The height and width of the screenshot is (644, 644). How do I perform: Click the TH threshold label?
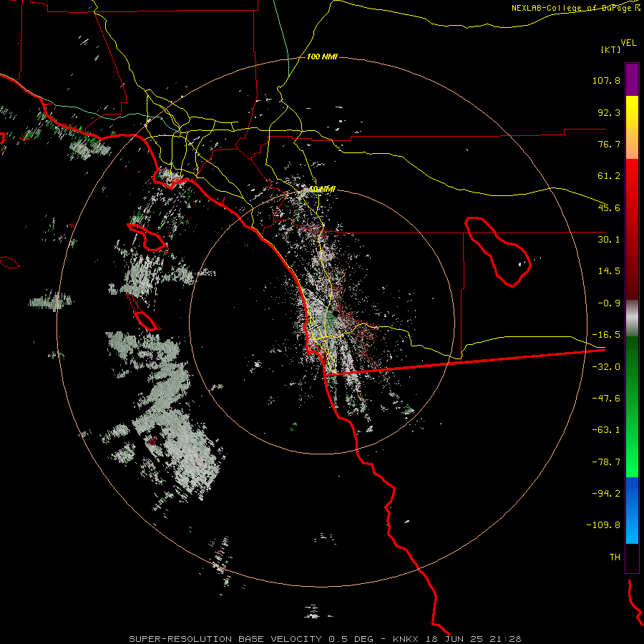pyautogui.click(x=615, y=557)
